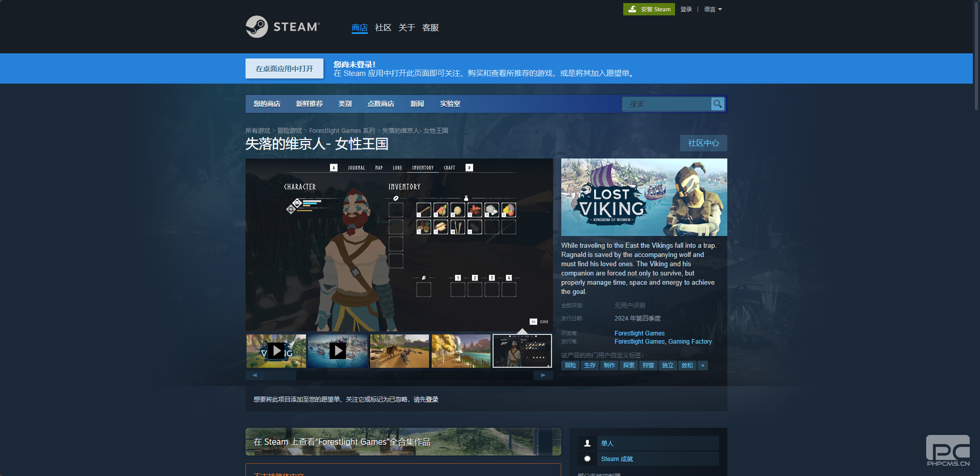The width and height of the screenshot is (980, 476).
Task: Click the 安装 Steam green button
Action: tap(649, 9)
